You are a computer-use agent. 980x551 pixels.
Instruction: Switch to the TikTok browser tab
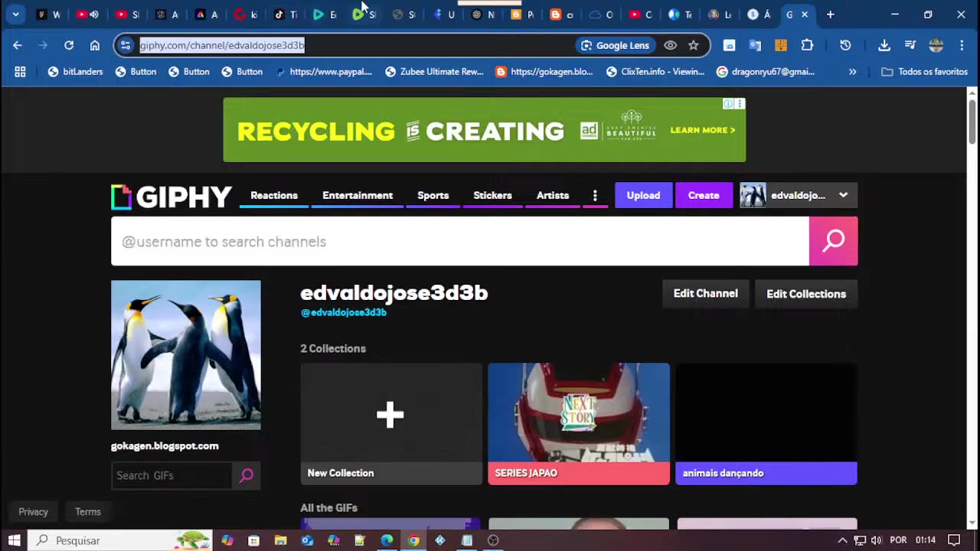pyautogui.click(x=285, y=15)
